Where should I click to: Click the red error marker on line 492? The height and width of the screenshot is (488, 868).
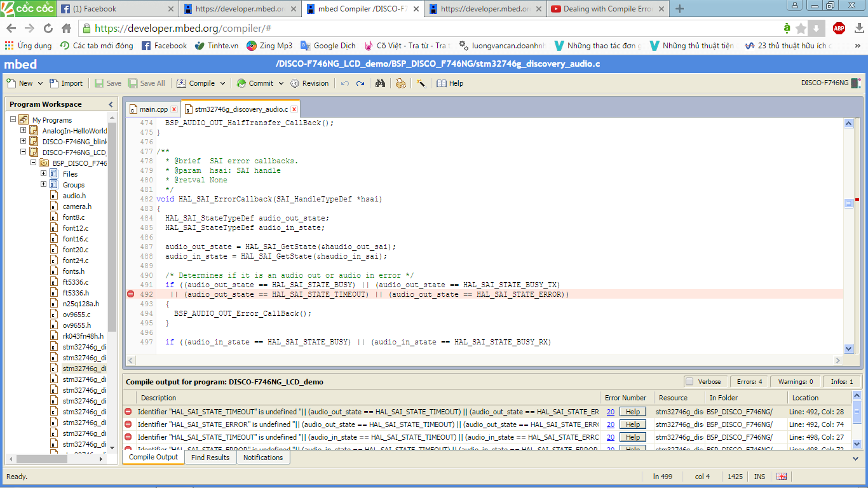(131, 294)
